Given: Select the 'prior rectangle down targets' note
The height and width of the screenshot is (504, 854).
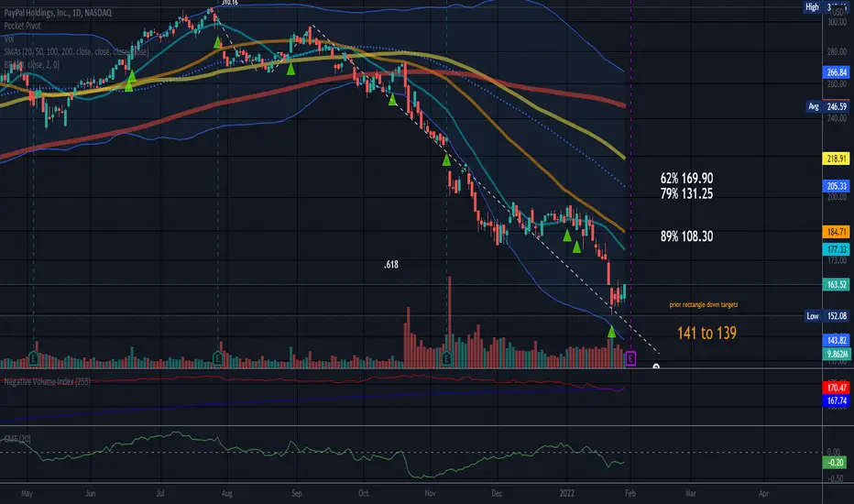Looking at the screenshot, I should 704,304.
